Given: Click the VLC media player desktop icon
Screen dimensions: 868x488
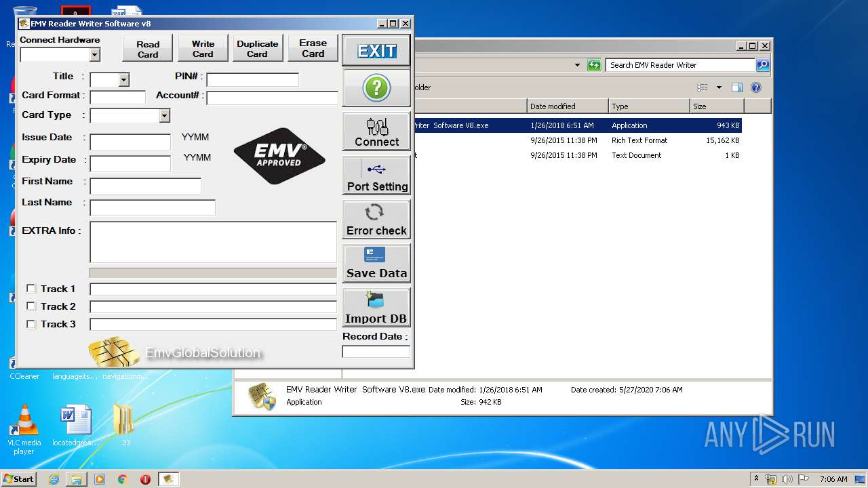Looking at the screenshot, I should tap(24, 429).
